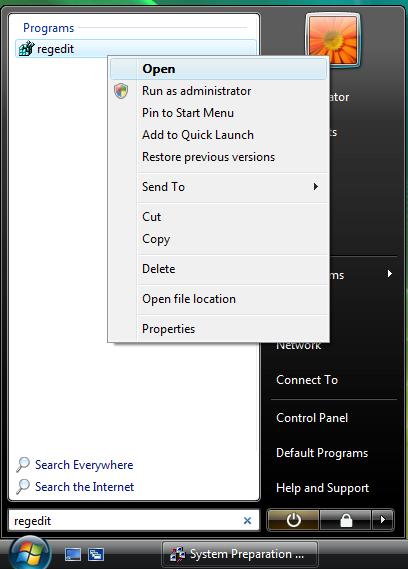
Task: Select Cut from context menu
Action: [219, 217]
